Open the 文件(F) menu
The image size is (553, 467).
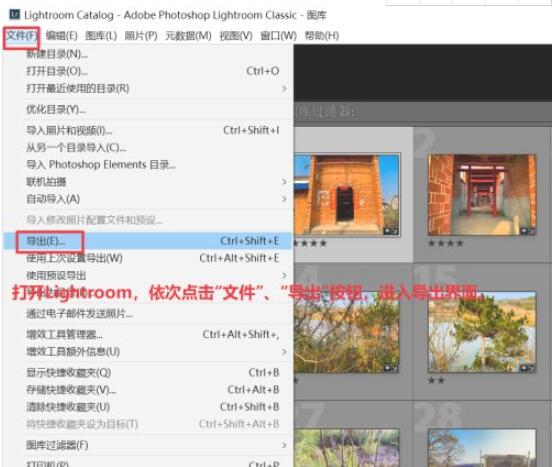pyautogui.click(x=22, y=36)
